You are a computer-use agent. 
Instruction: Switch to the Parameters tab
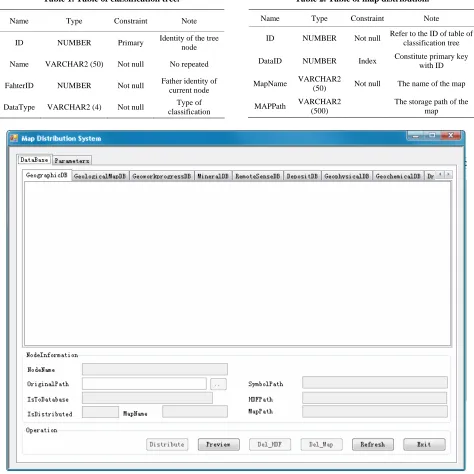pos(72,161)
